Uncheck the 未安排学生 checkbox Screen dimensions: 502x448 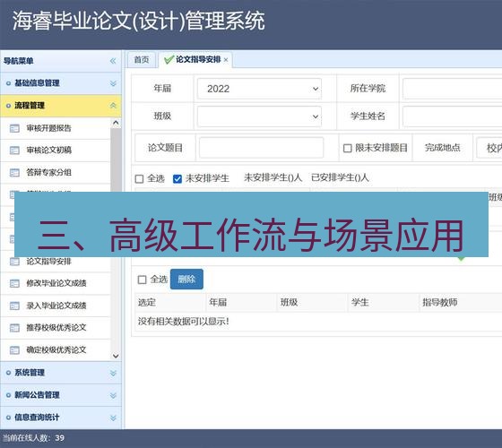(x=177, y=178)
